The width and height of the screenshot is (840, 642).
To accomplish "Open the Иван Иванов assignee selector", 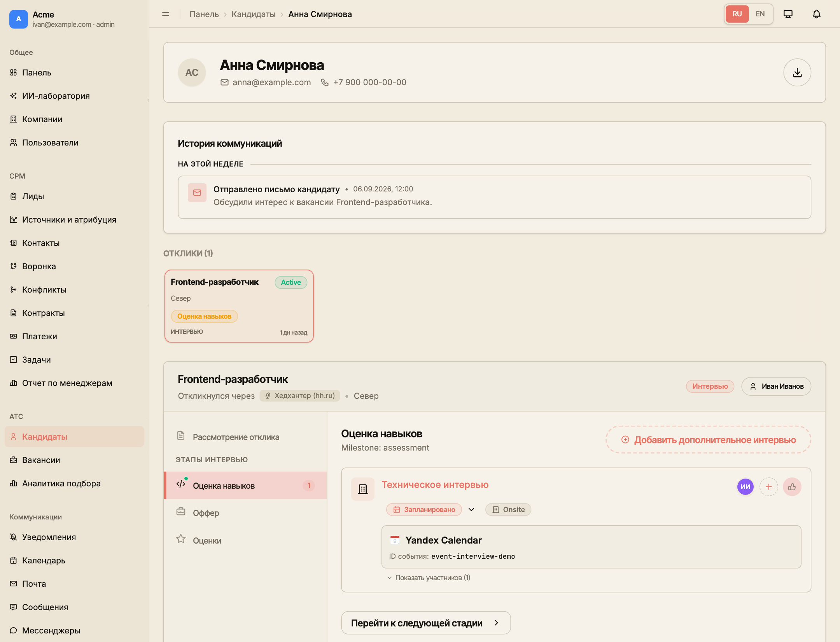I will point(776,386).
